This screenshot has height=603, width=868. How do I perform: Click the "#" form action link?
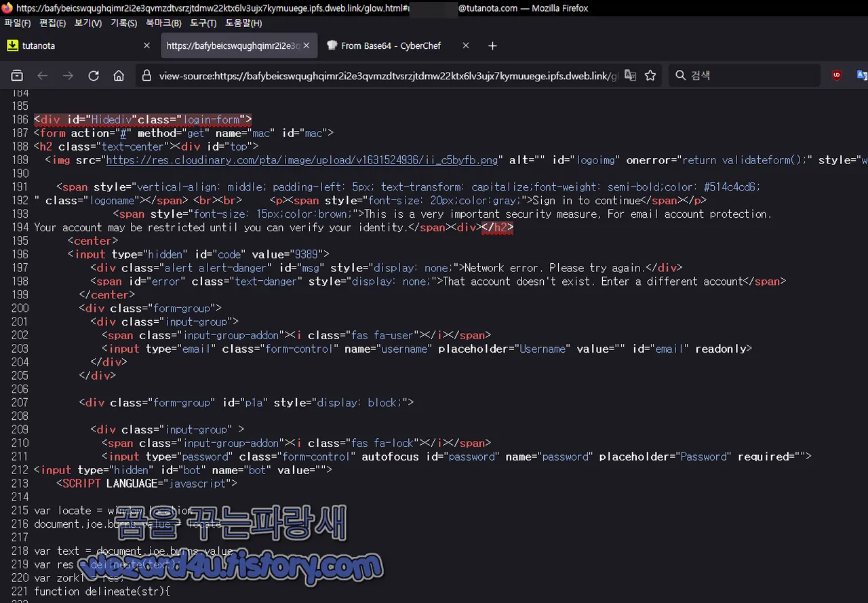pos(125,133)
